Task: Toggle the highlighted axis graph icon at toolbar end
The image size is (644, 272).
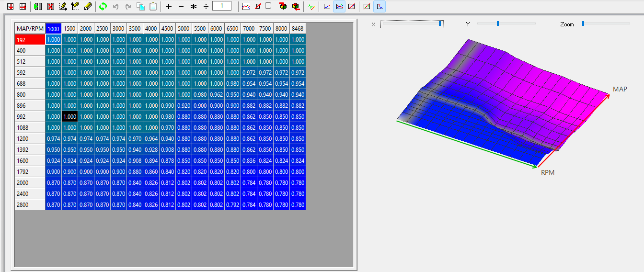Action: (x=379, y=7)
